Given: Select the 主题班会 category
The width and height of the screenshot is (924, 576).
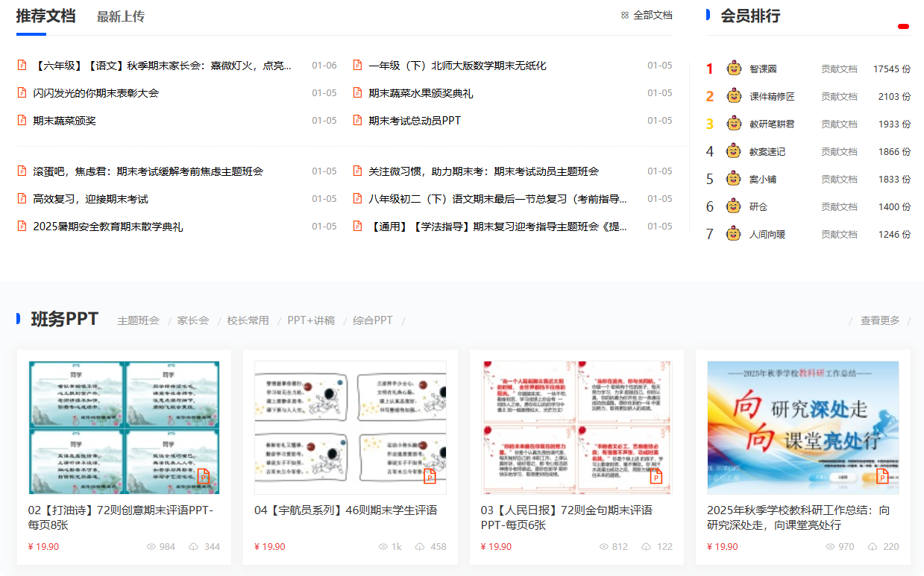Looking at the screenshot, I should pos(138,320).
